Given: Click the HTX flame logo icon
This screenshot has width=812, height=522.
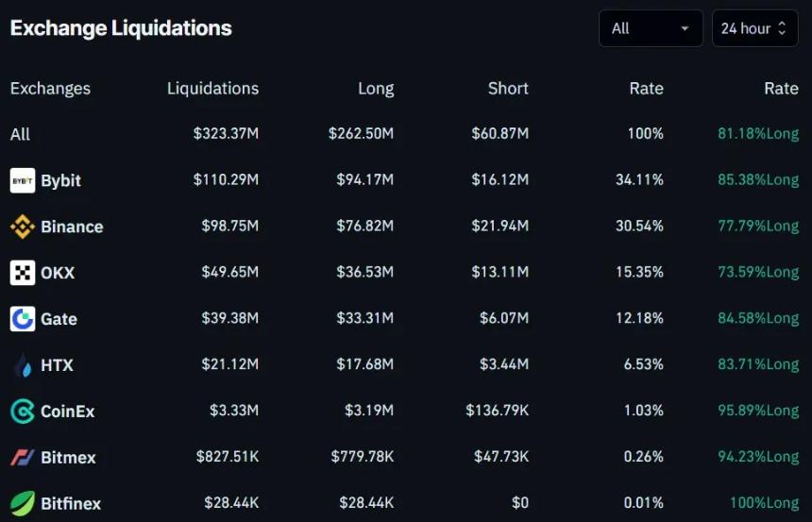Looking at the screenshot, I should point(23,365).
